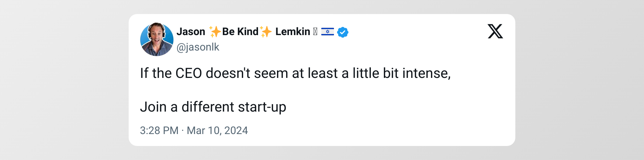Click the X logo on the tweet card
Viewport: 644px width, 160px height.
[x=495, y=31]
